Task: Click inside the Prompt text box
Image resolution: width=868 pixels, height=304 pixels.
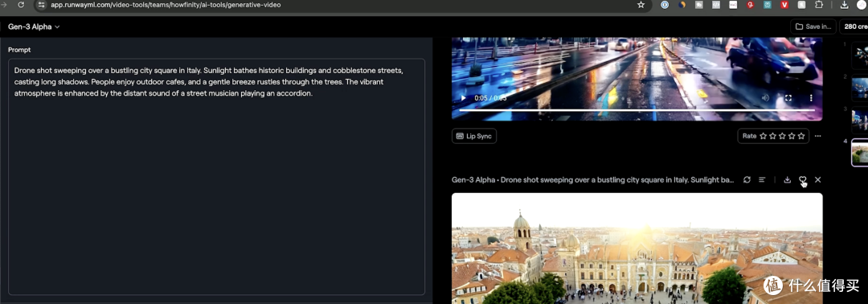Action: tap(216, 177)
